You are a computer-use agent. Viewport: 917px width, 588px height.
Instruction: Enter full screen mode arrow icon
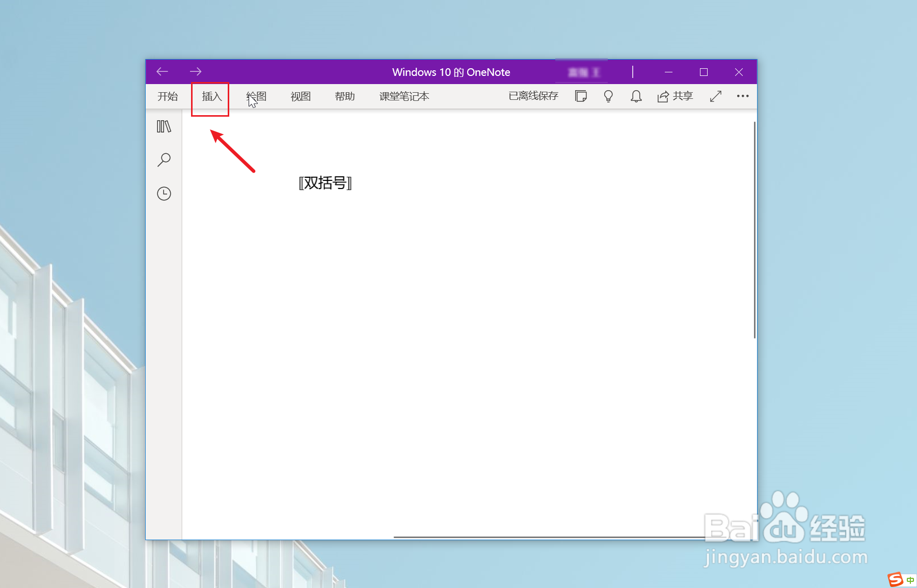tap(716, 96)
